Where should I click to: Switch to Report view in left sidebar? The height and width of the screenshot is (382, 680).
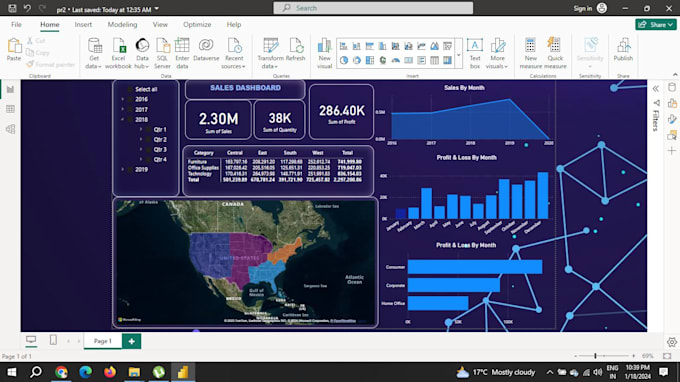click(x=10, y=89)
